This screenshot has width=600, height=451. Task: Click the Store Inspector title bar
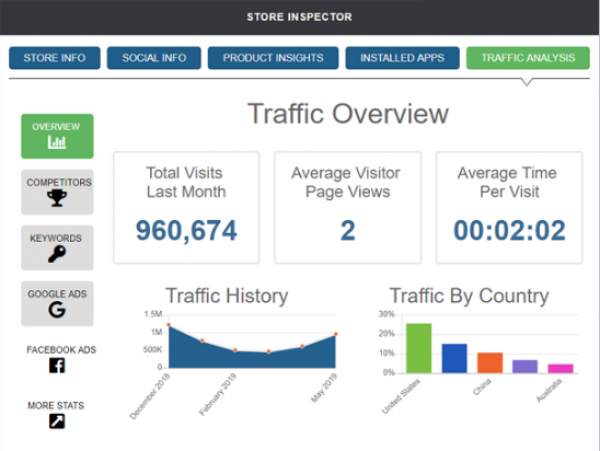[300, 17]
